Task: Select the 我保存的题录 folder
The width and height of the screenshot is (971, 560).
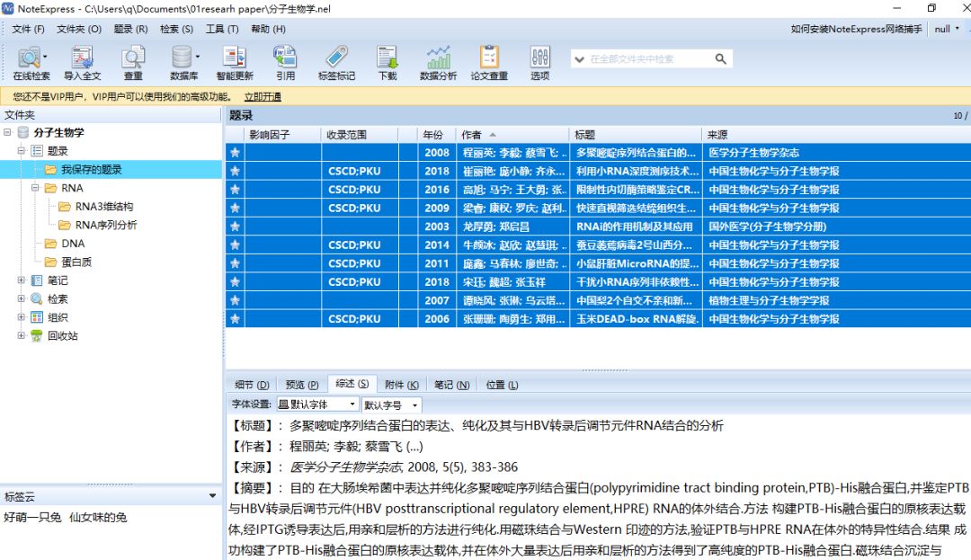Action: point(91,170)
